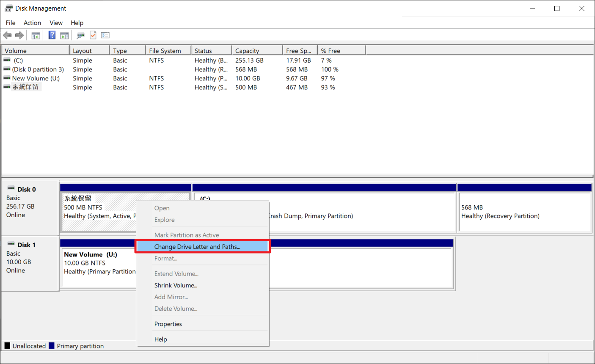Open the View menu

56,23
